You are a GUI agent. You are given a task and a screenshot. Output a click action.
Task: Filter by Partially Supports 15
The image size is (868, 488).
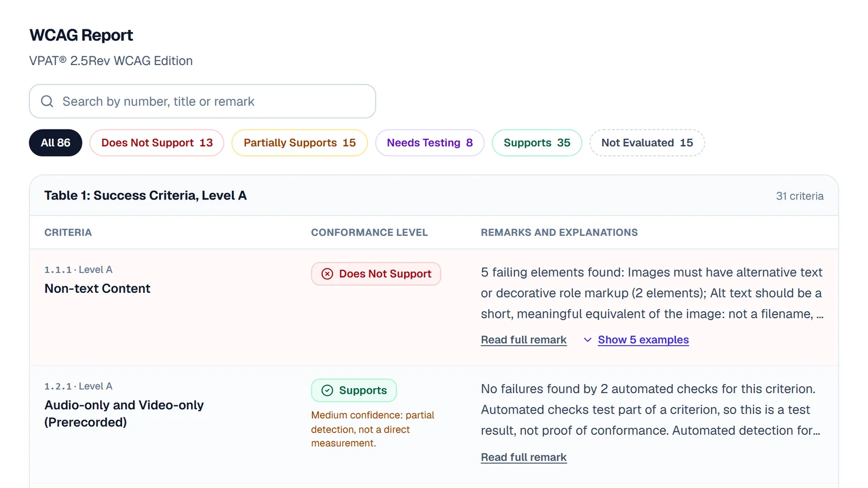[x=299, y=143]
